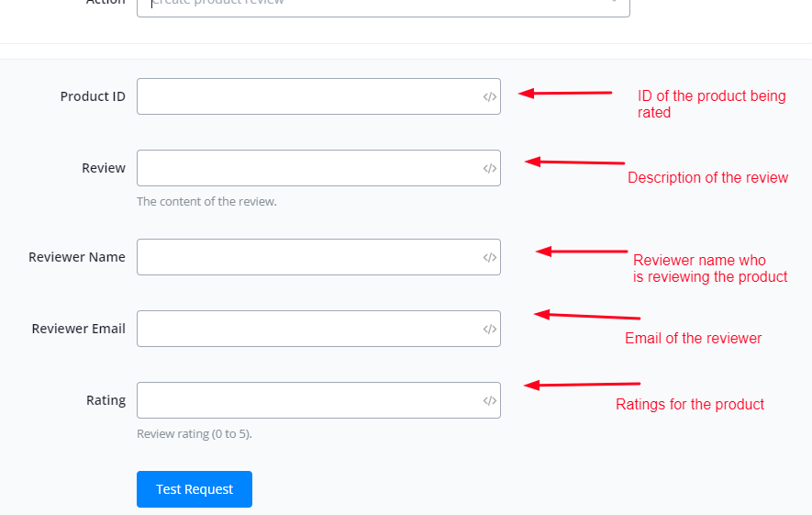This screenshot has height=515, width=812.
Task: Select the Reviewer Name label
Action: coord(77,257)
